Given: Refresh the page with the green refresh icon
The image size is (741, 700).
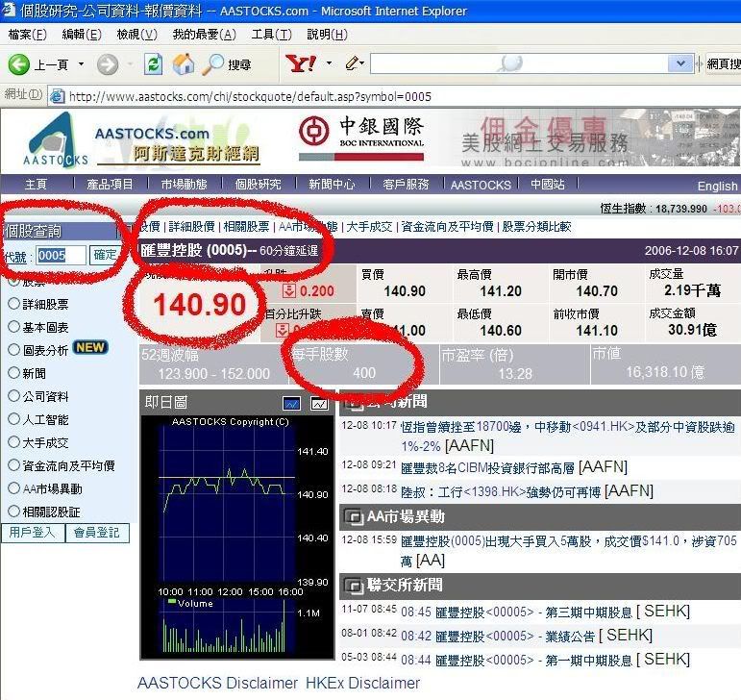Looking at the screenshot, I should point(153,64).
